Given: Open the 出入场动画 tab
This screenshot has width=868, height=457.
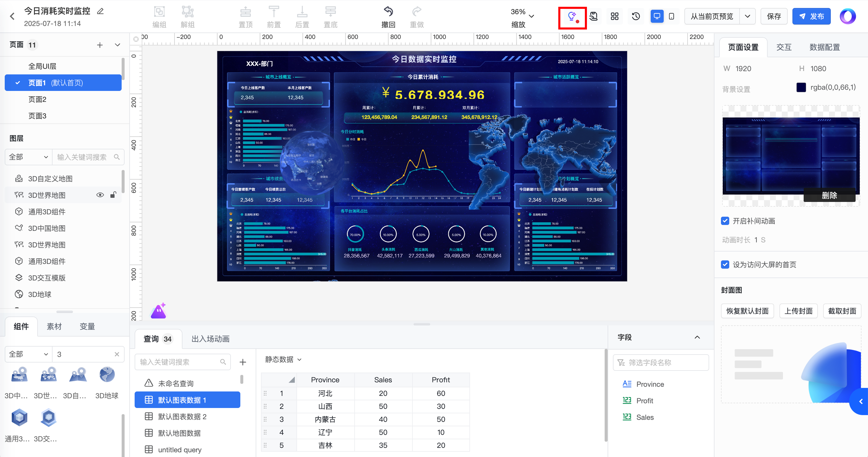Looking at the screenshot, I should pos(210,339).
